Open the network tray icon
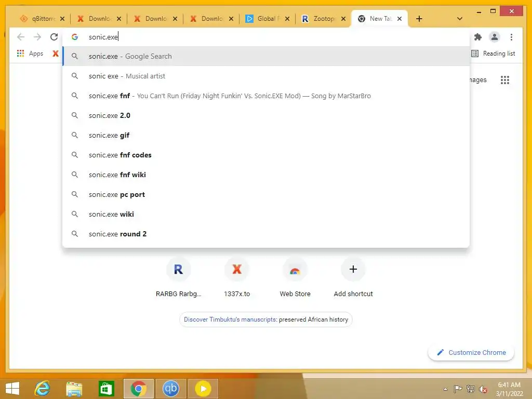 tap(470, 389)
